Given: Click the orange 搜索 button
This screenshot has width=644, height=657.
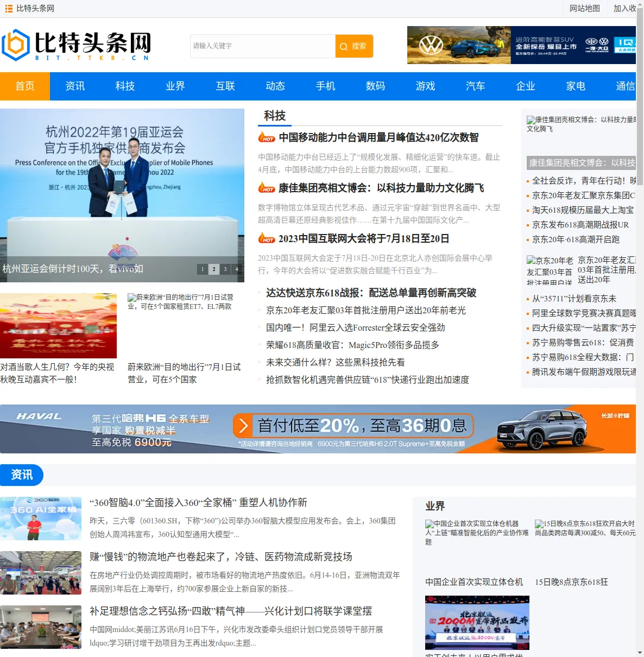Looking at the screenshot, I should (354, 46).
